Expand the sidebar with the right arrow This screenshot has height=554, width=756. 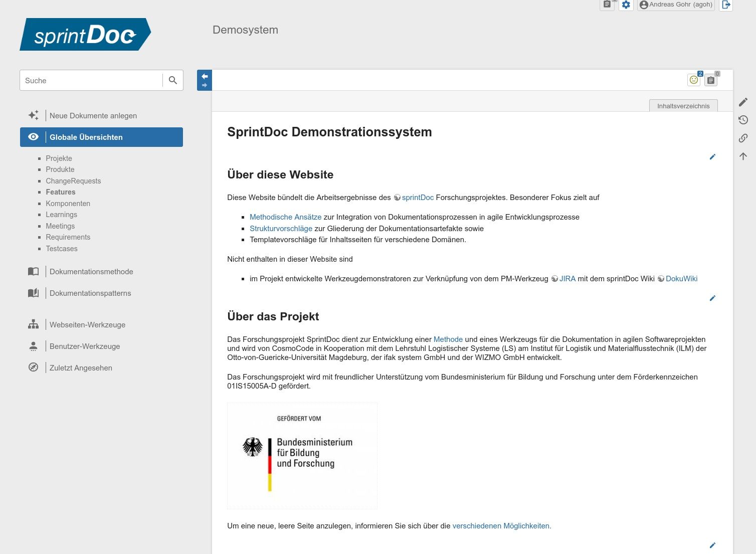coord(204,85)
